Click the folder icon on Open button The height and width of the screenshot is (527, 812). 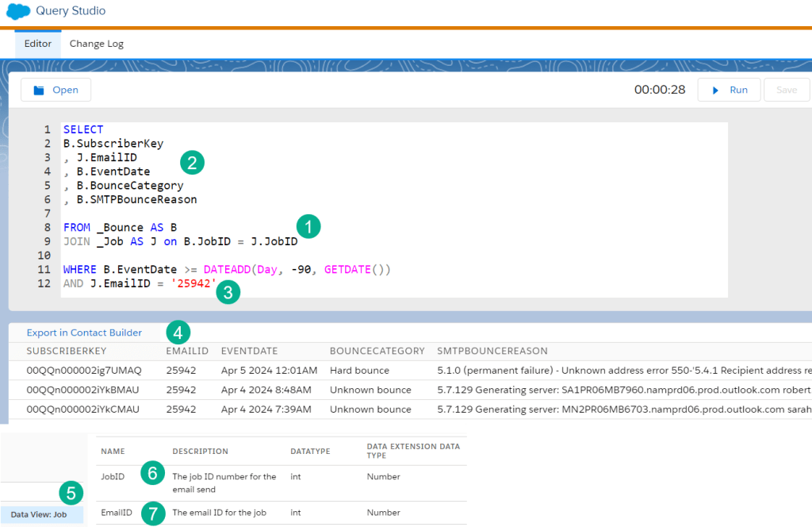(38, 90)
